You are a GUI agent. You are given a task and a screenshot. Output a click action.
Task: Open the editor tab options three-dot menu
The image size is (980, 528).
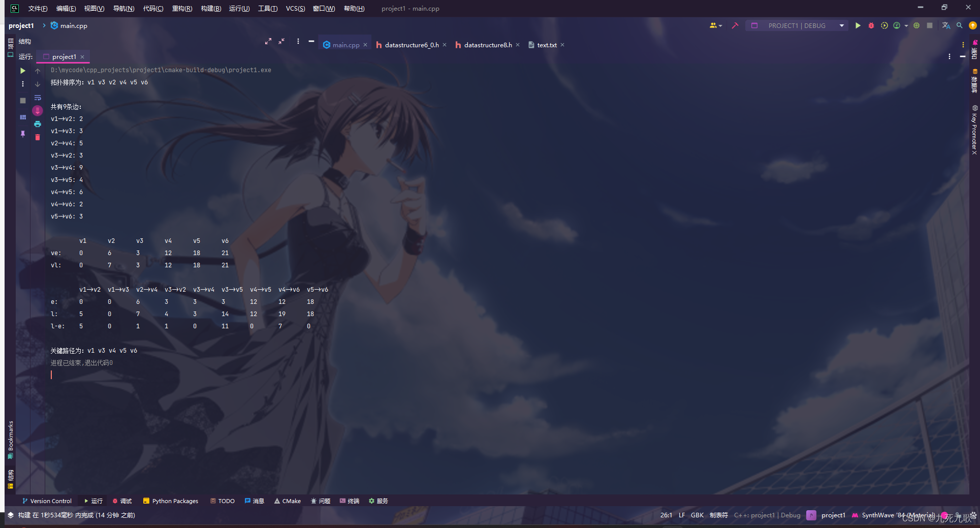(x=963, y=45)
